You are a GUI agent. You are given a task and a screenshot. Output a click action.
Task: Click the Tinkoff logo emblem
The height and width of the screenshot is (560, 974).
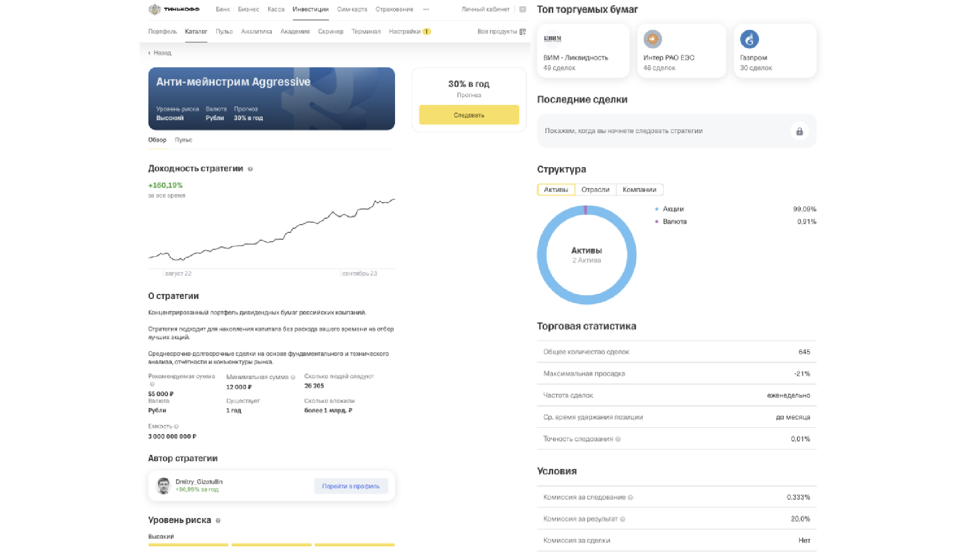point(154,9)
